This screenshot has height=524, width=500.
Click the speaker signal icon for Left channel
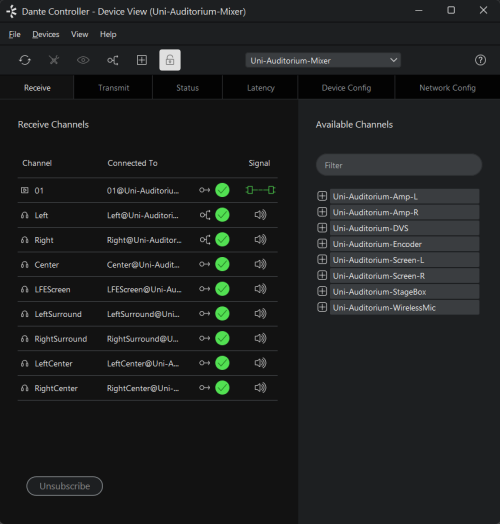coord(260,215)
